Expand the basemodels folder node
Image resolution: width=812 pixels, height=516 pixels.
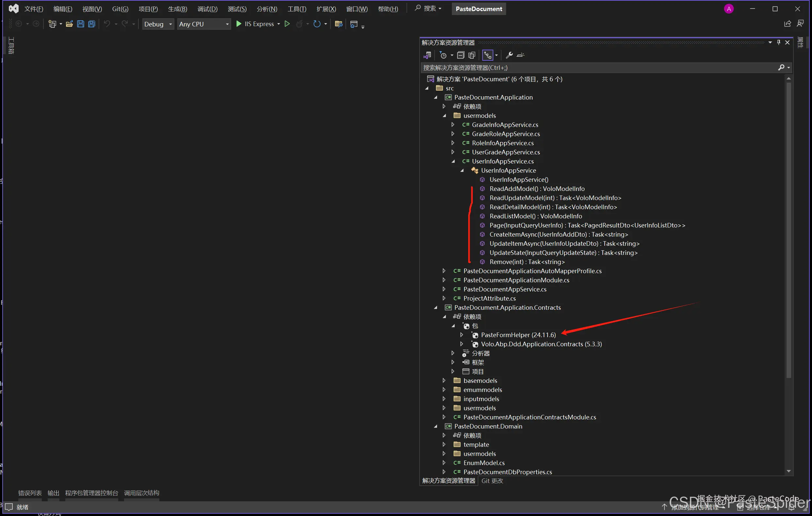click(x=444, y=381)
